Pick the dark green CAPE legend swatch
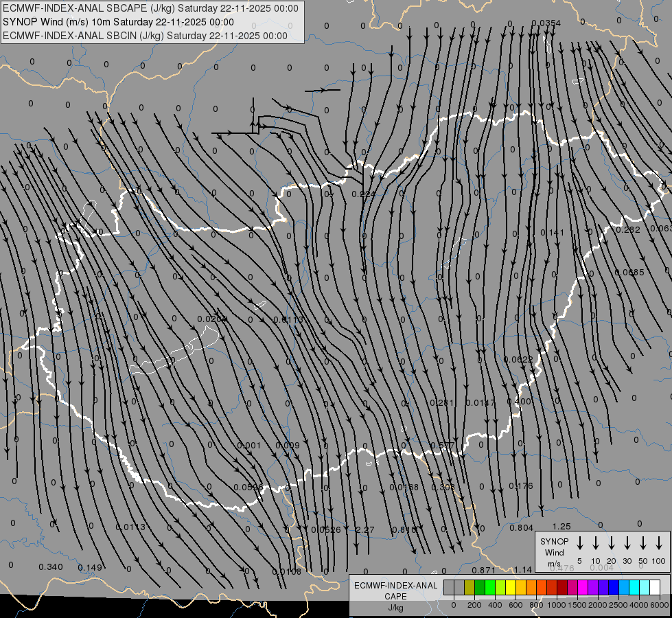Viewport: 672px width, 618px height. 480,588
